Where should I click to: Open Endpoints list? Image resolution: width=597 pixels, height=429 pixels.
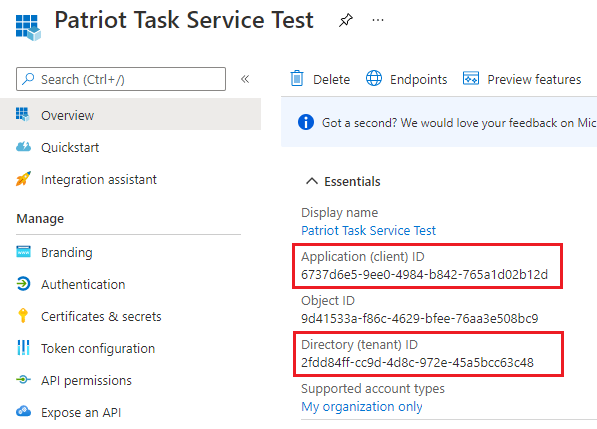click(x=418, y=79)
